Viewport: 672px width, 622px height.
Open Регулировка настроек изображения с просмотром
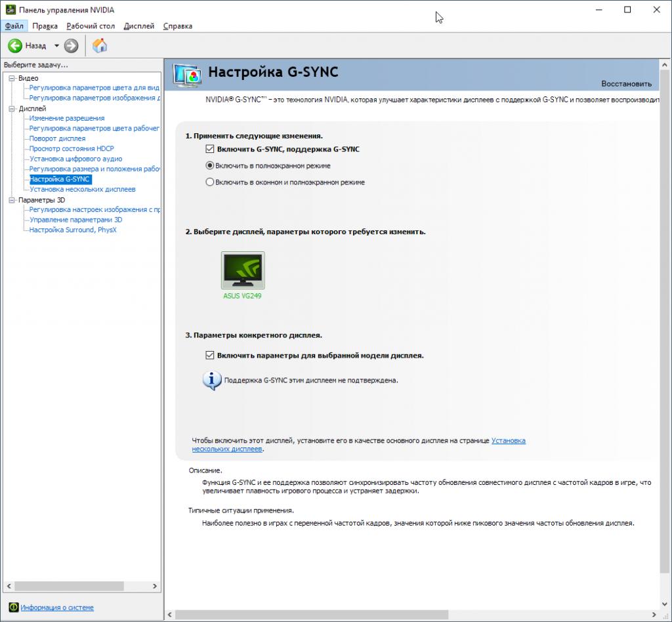[x=94, y=209]
